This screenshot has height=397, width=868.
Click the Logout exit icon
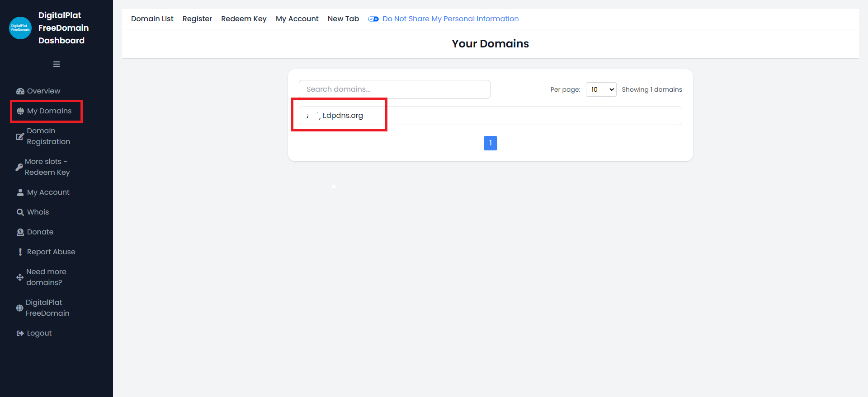point(20,333)
